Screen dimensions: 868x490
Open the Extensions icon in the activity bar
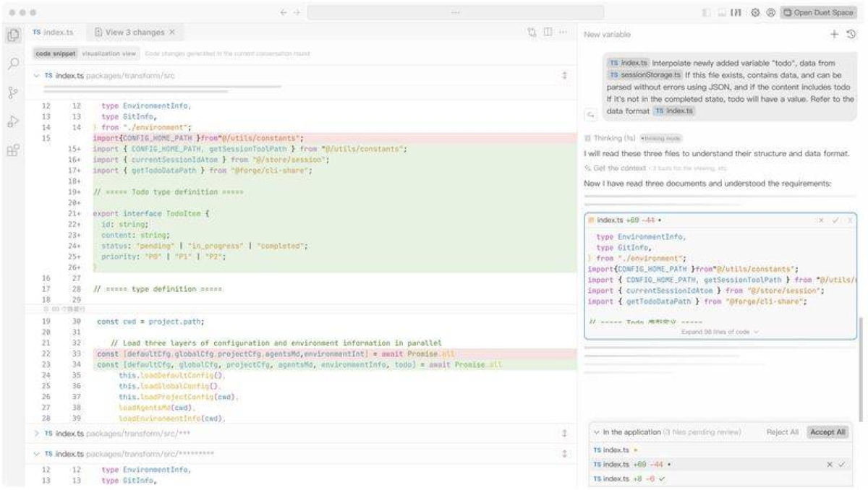pyautogui.click(x=13, y=150)
